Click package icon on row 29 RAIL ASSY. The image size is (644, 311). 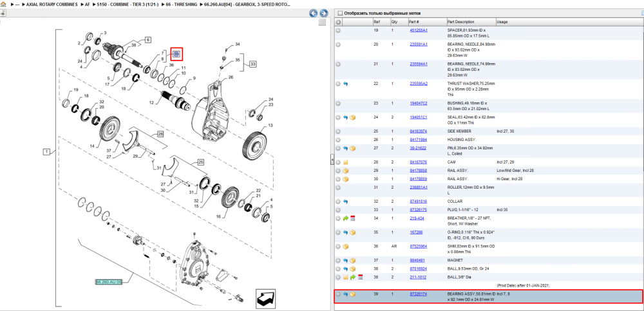(x=345, y=171)
